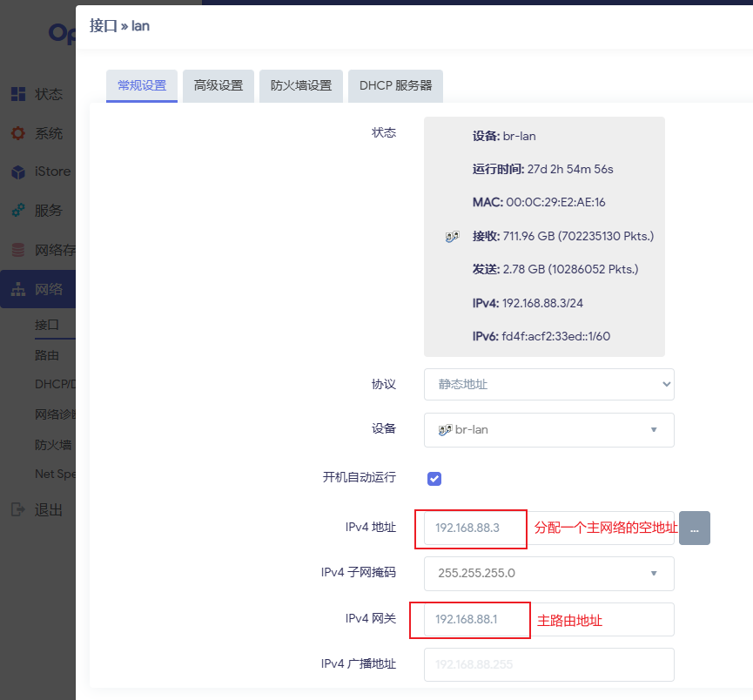Screen dimensions: 753x700
Task: Click the ellipsis button beside IPv4 address
Action: click(694, 528)
